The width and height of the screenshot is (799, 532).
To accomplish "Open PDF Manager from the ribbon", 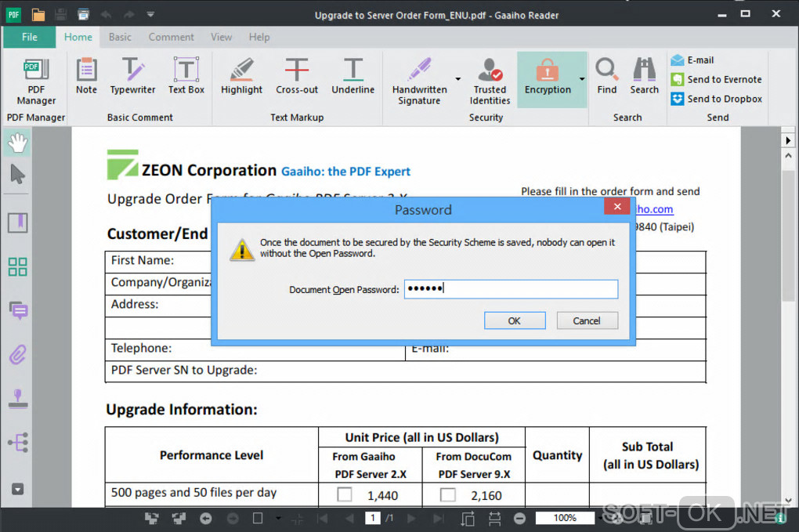I will [36, 81].
